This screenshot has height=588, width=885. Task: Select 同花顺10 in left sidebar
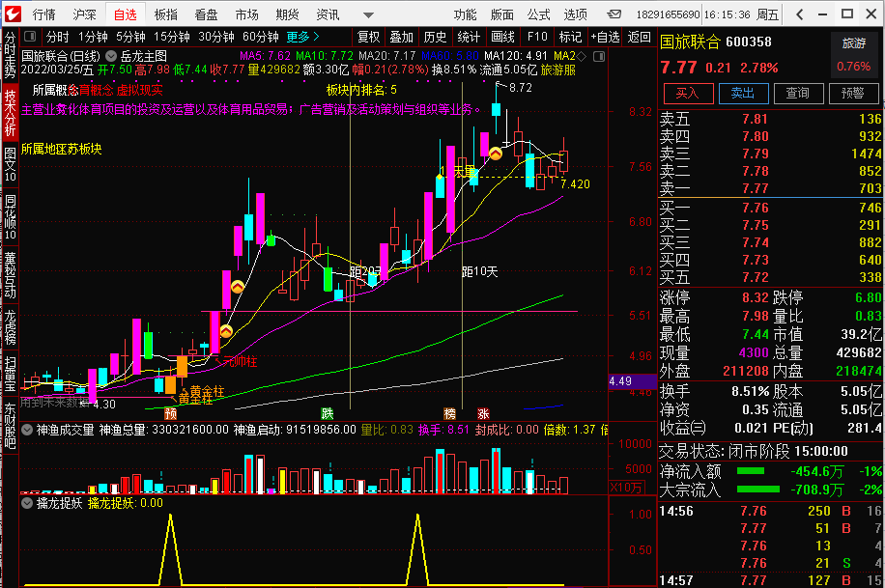pos(11,217)
